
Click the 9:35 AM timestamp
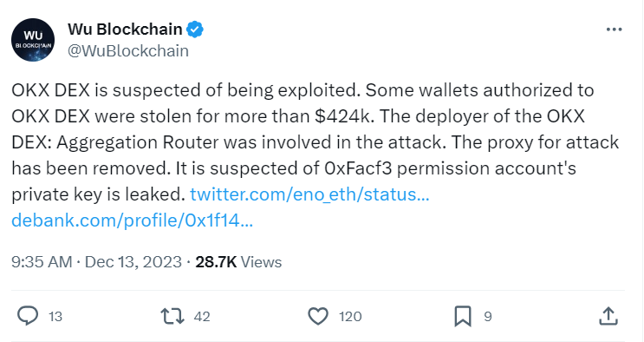(x=42, y=262)
